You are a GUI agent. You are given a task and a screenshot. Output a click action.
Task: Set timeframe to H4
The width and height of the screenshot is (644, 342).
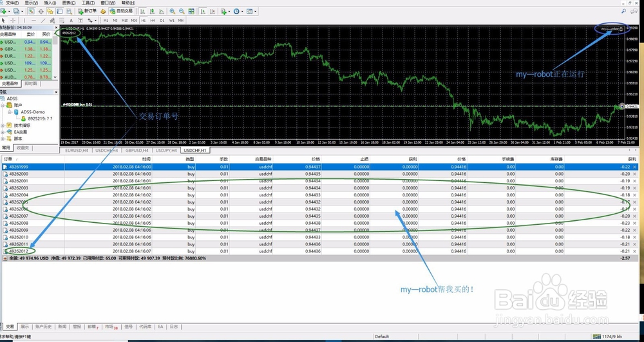tap(153, 20)
